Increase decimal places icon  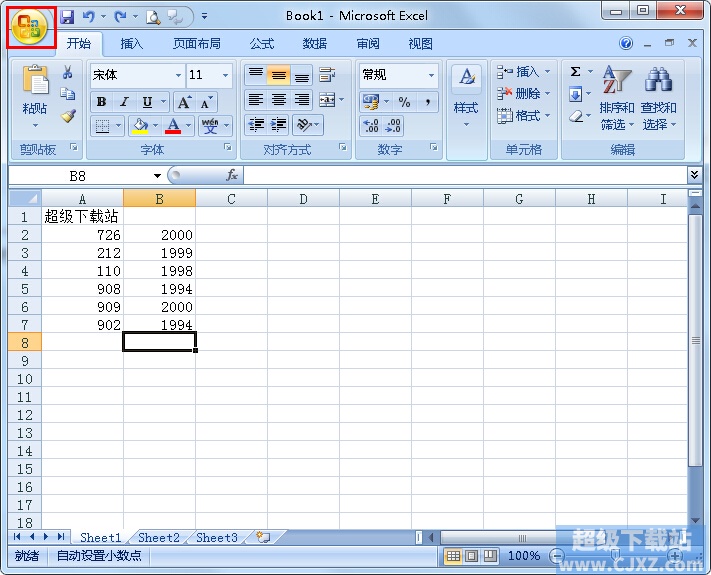pyautogui.click(x=370, y=126)
